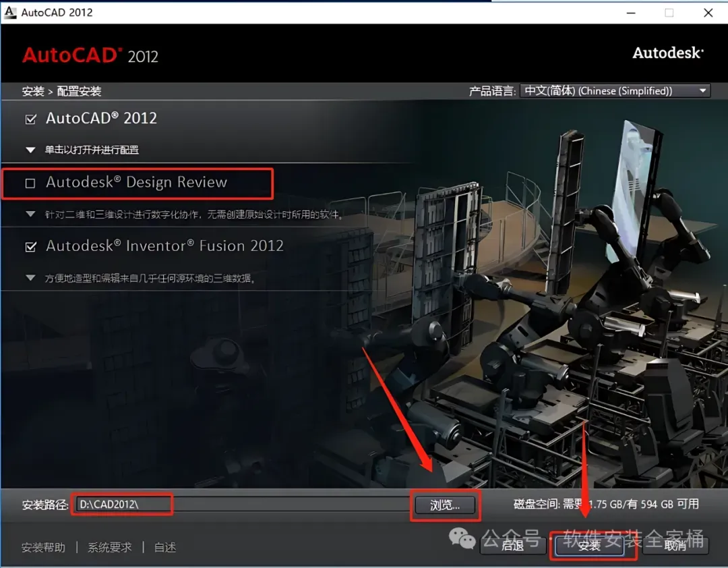
Task: Click the Install (安装) button
Action: pyautogui.click(x=589, y=545)
